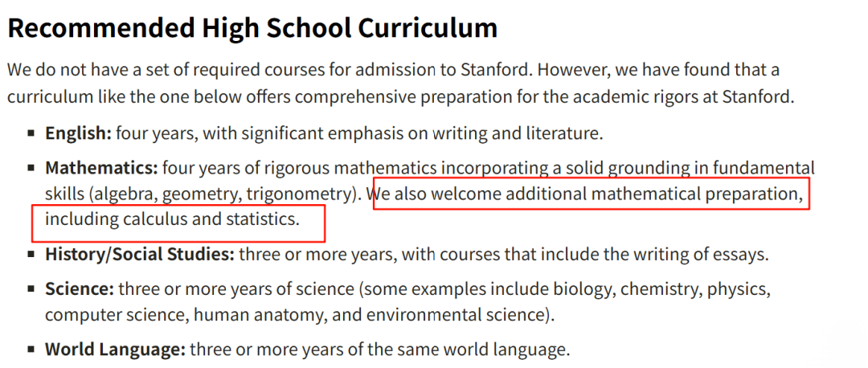Image resolution: width=868 pixels, height=368 pixels.
Task: Click the bullet marker before Mathematics
Action: (x=31, y=170)
